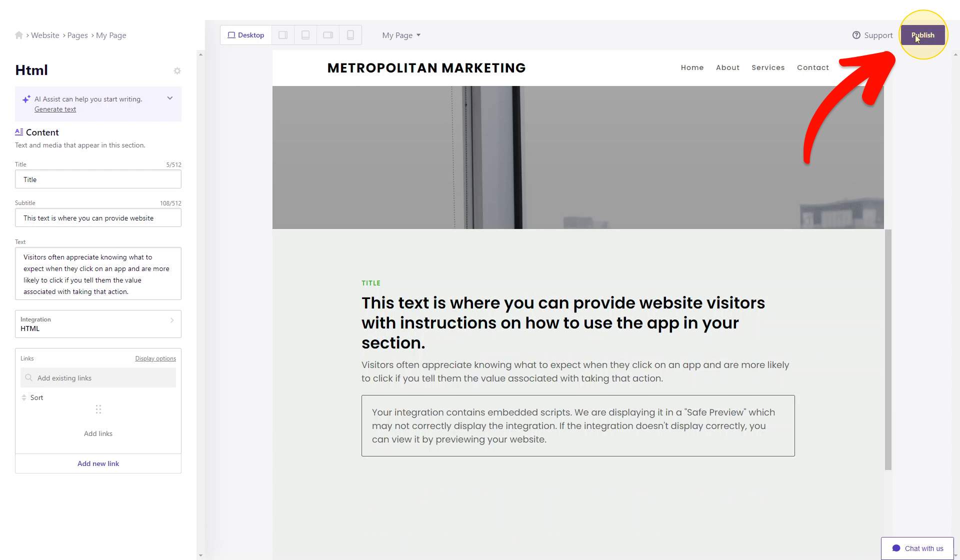Click the Support help icon

pos(856,35)
